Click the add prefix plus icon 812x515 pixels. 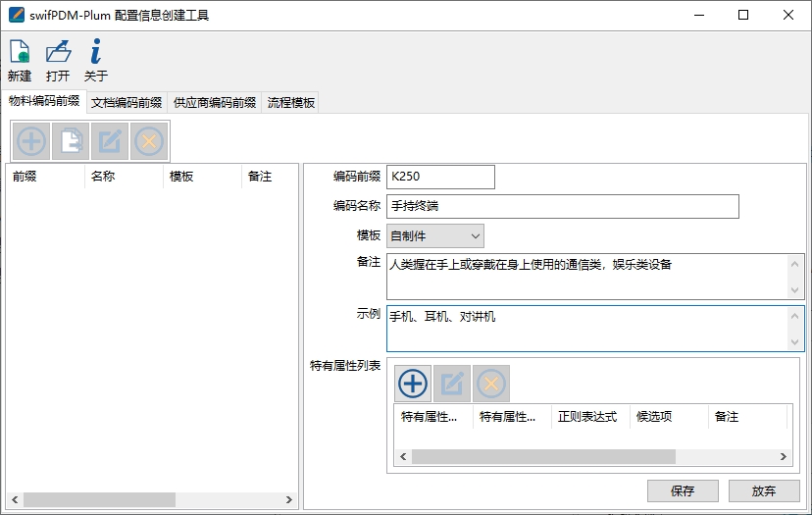31,141
